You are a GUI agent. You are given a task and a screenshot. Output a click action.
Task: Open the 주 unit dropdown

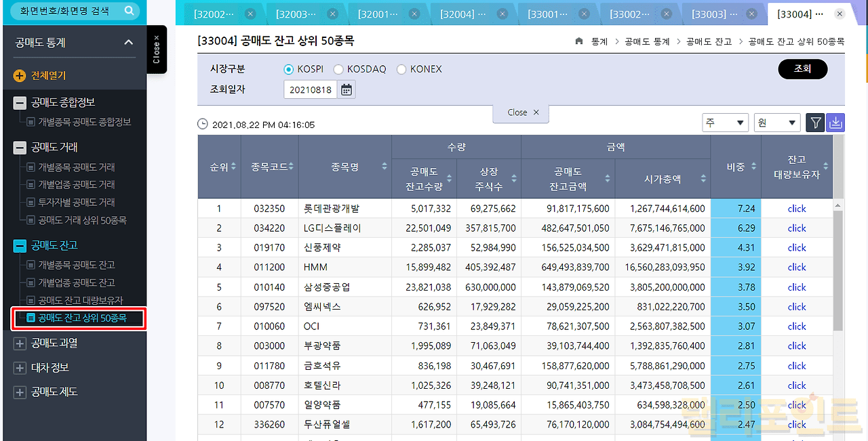[x=725, y=123]
